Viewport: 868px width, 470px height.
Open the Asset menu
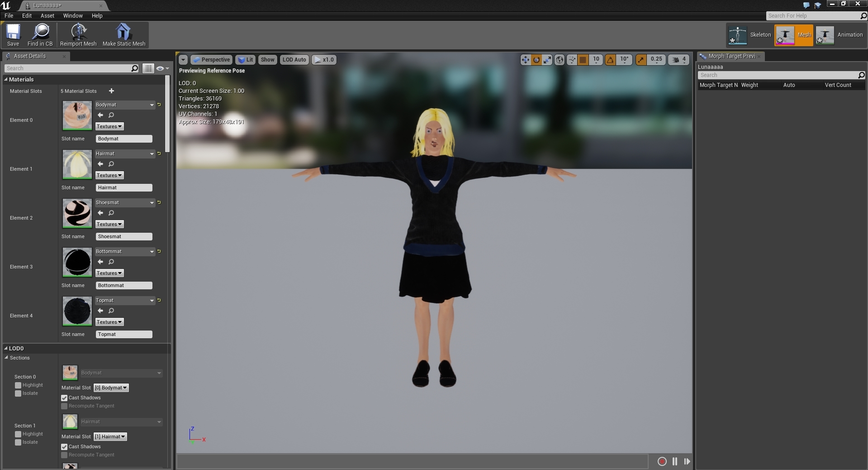click(x=47, y=15)
